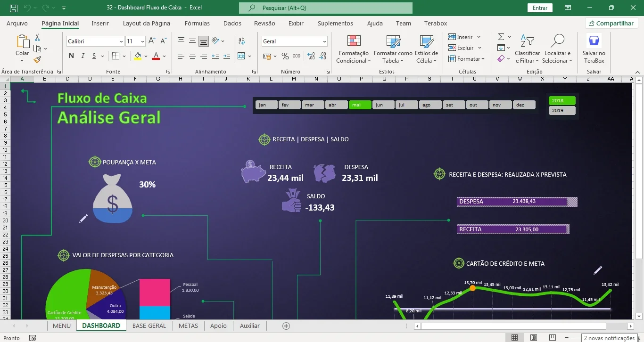Switch to Page Layout view in status bar

533,338
